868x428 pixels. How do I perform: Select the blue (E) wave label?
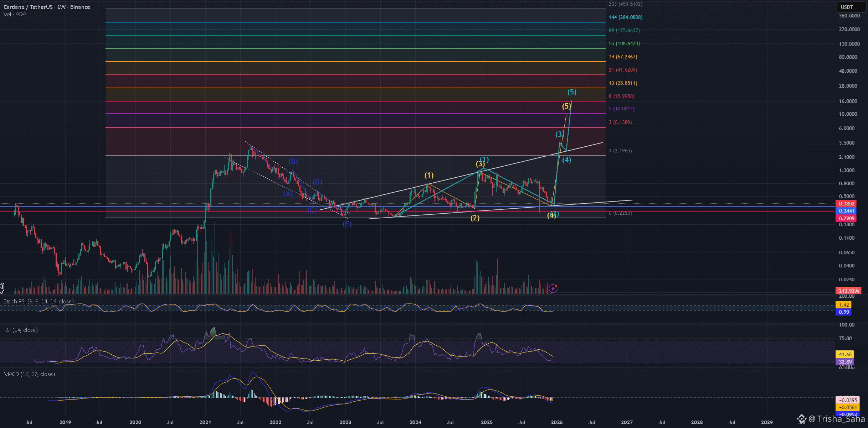tap(347, 224)
